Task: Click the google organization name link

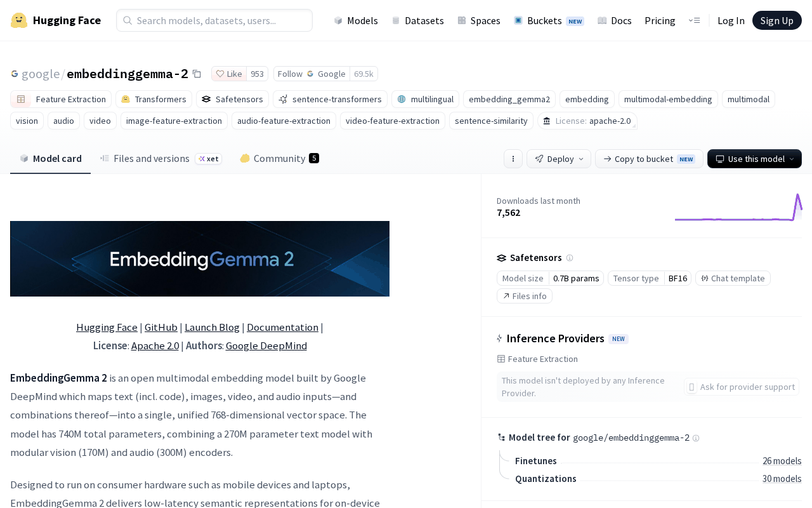Action: [41, 74]
